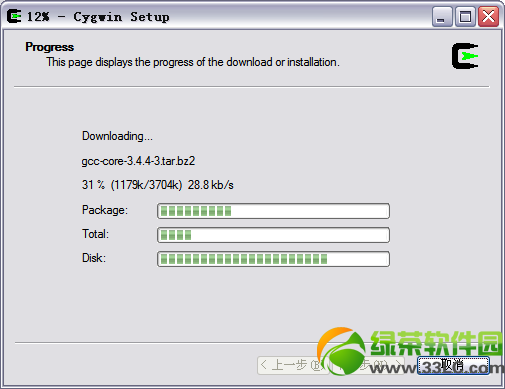Click the 'Progress' heading
Screen dimensions: 505x389
pos(50,47)
